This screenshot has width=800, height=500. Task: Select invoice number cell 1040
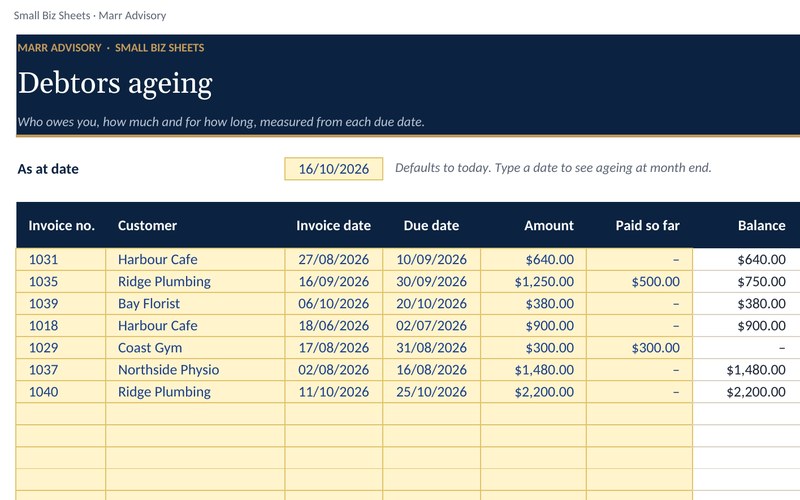tap(61, 391)
